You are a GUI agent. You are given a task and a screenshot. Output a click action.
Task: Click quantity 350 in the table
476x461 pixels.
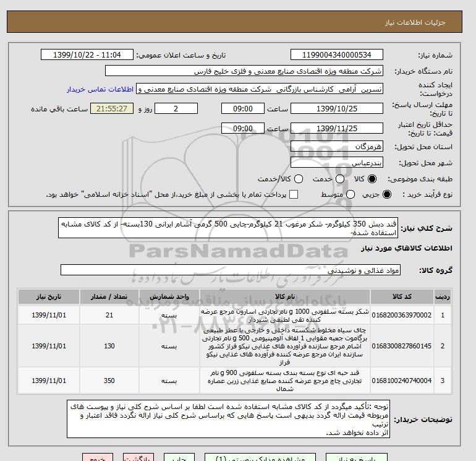click(109, 381)
